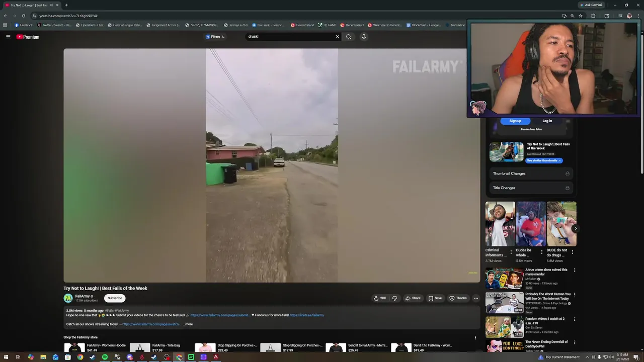Open more actions beside Thanks
Image resolution: width=644 pixels, height=362 pixels.
click(476, 298)
